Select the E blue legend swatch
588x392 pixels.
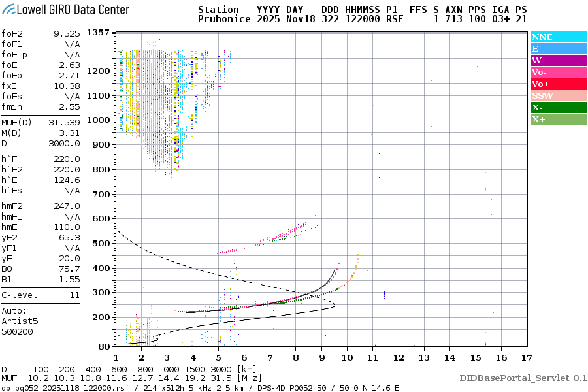pos(559,49)
